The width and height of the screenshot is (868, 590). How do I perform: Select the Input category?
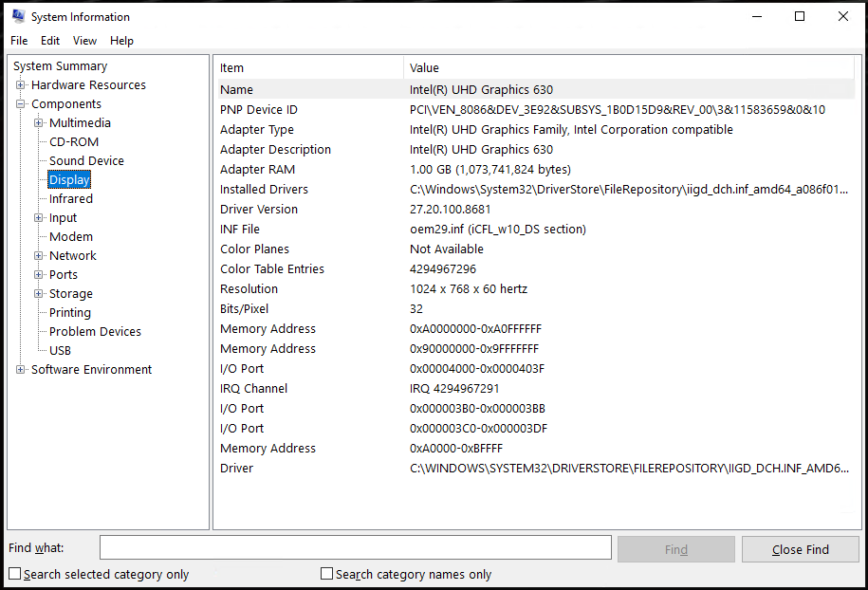click(63, 217)
